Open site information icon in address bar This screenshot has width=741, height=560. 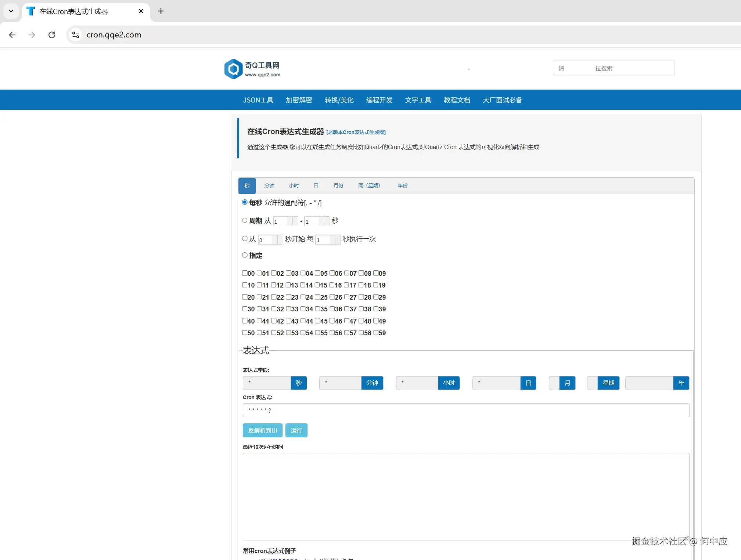pyautogui.click(x=76, y=35)
